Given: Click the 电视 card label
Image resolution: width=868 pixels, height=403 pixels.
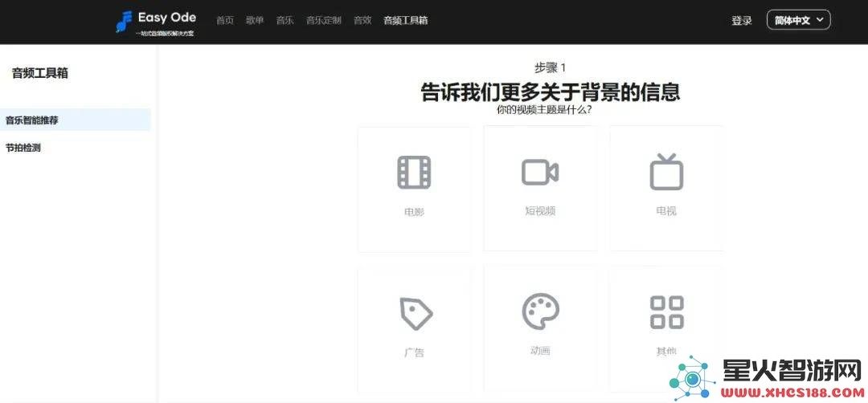Looking at the screenshot, I should click(x=666, y=211).
